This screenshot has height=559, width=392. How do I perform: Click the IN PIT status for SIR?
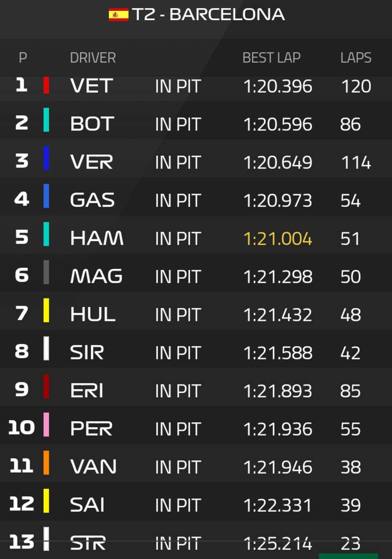pos(178,353)
